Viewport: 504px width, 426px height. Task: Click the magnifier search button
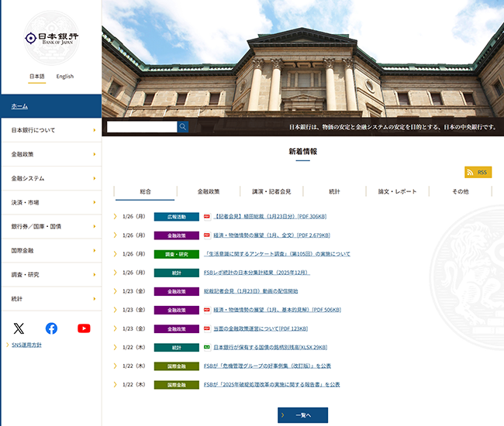[x=182, y=127]
